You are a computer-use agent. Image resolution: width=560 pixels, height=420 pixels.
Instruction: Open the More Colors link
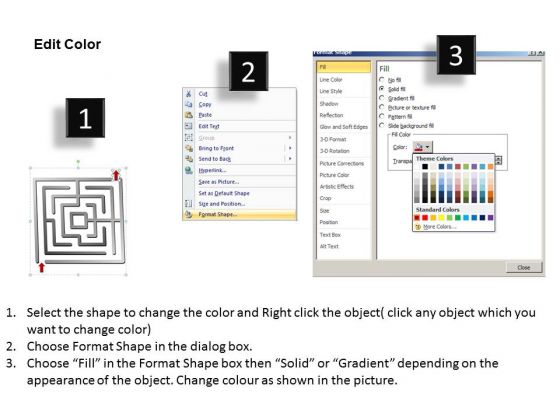click(x=439, y=227)
